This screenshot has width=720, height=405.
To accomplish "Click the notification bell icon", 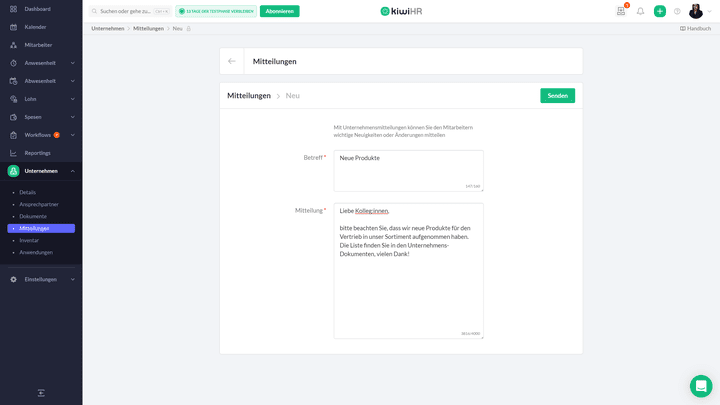I will click(x=640, y=11).
